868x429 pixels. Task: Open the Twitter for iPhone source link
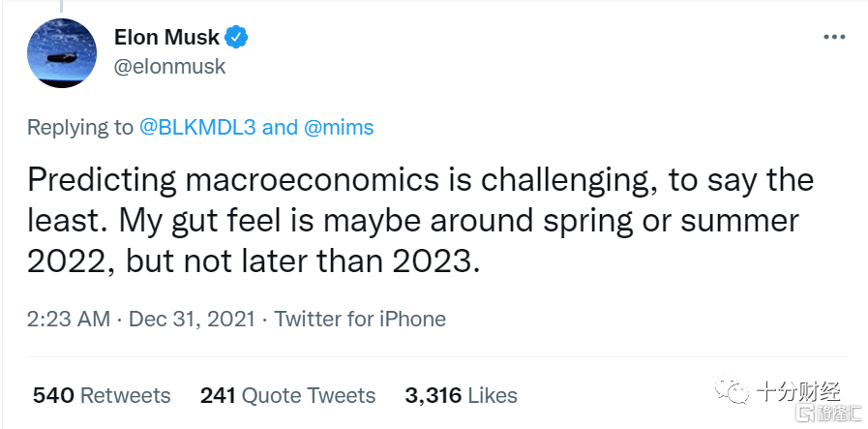tap(360, 320)
